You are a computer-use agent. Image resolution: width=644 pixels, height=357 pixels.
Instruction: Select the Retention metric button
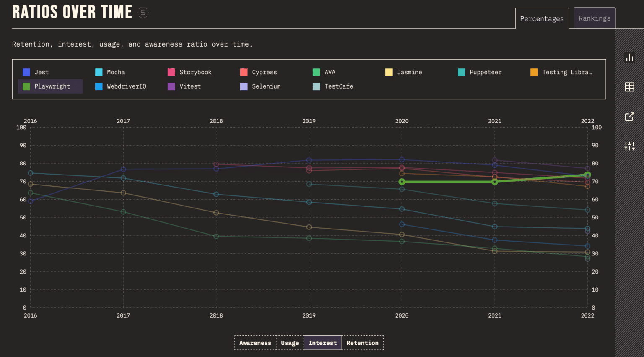362,343
